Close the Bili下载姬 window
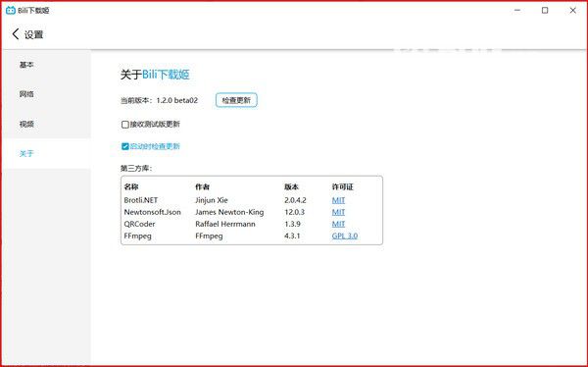This screenshot has width=588, height=367. tap(572, 10)
